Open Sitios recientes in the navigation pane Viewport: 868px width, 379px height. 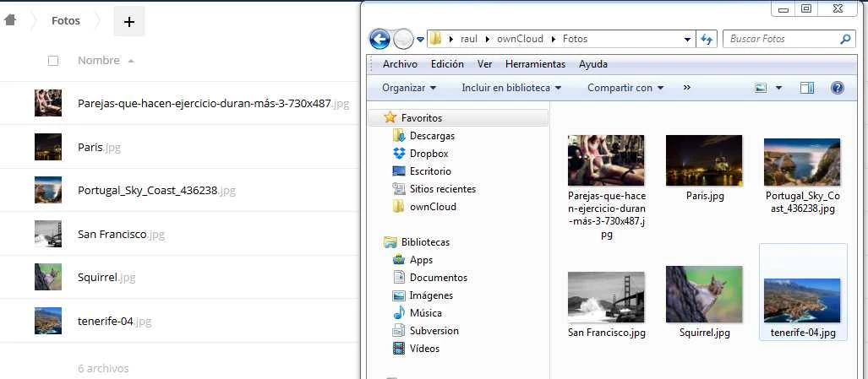[442, 188]
